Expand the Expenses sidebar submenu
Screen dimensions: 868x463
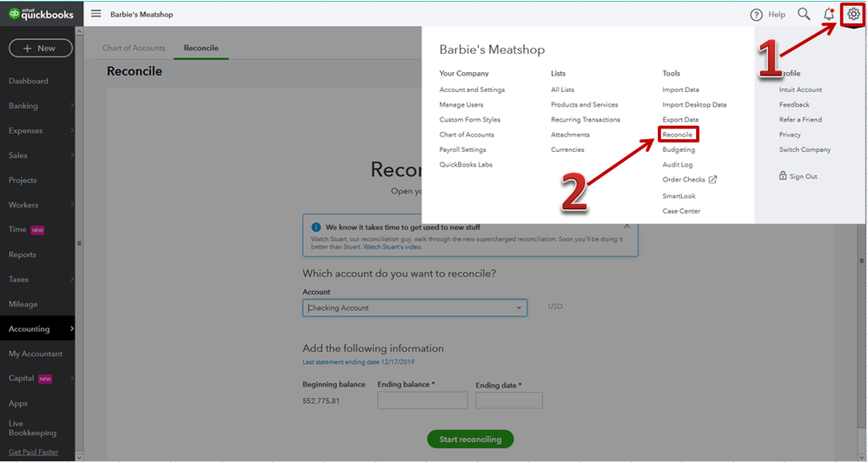click(72, 130)
